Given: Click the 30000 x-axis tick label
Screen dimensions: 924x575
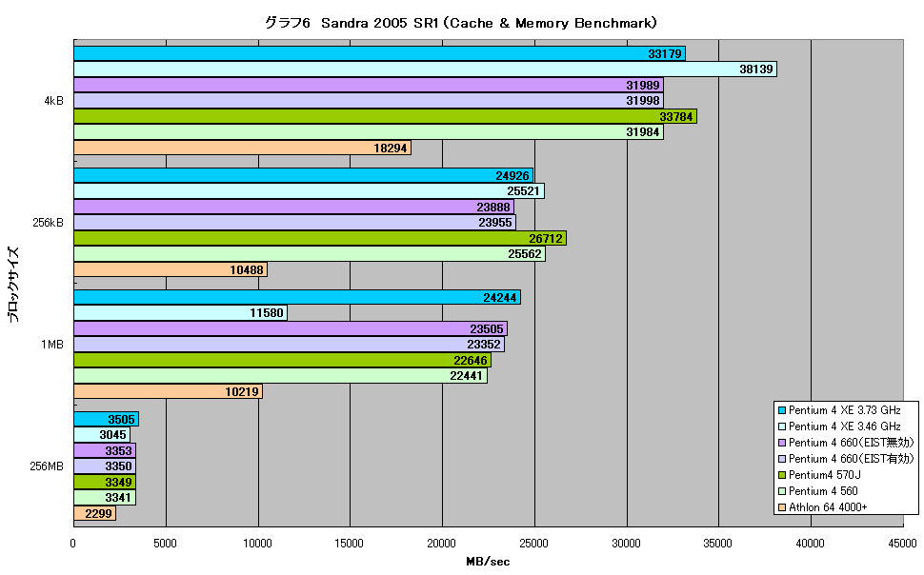Looking at the screenshot, I should pos(626,544).
